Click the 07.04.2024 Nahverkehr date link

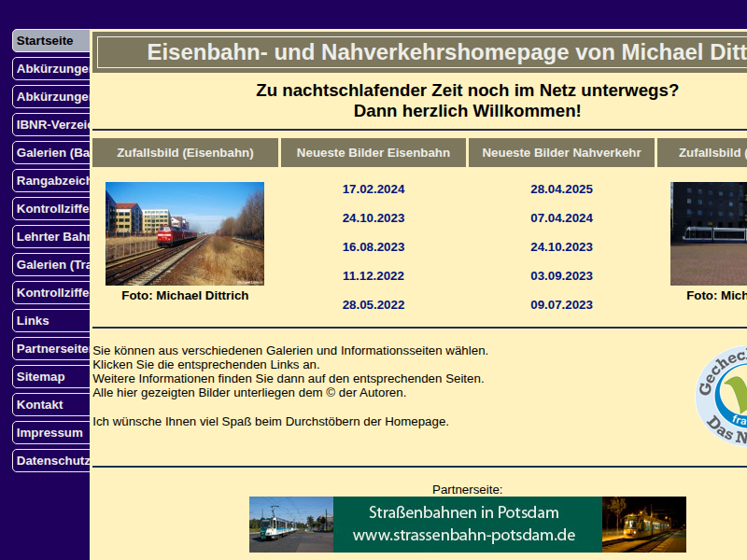[x=561, y=218]
